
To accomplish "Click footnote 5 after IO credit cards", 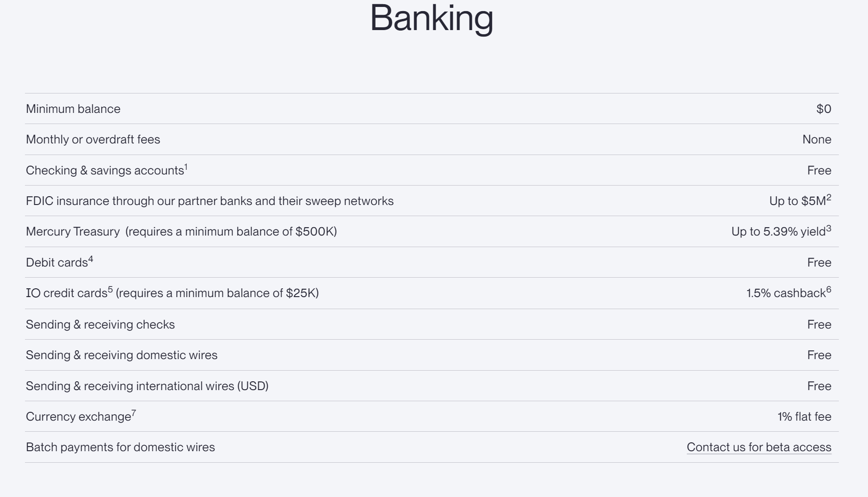I will (x=110, y=290).
